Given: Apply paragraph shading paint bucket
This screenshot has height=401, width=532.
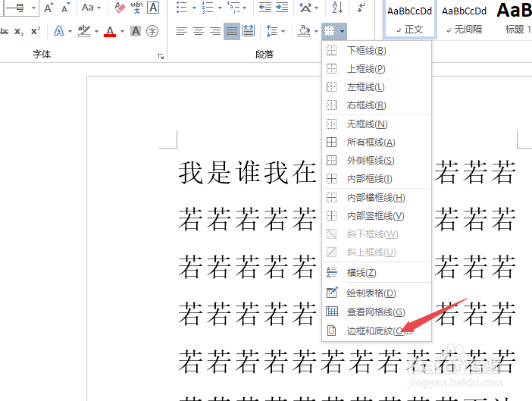Looking at the screenshot, I should (304, 32).
